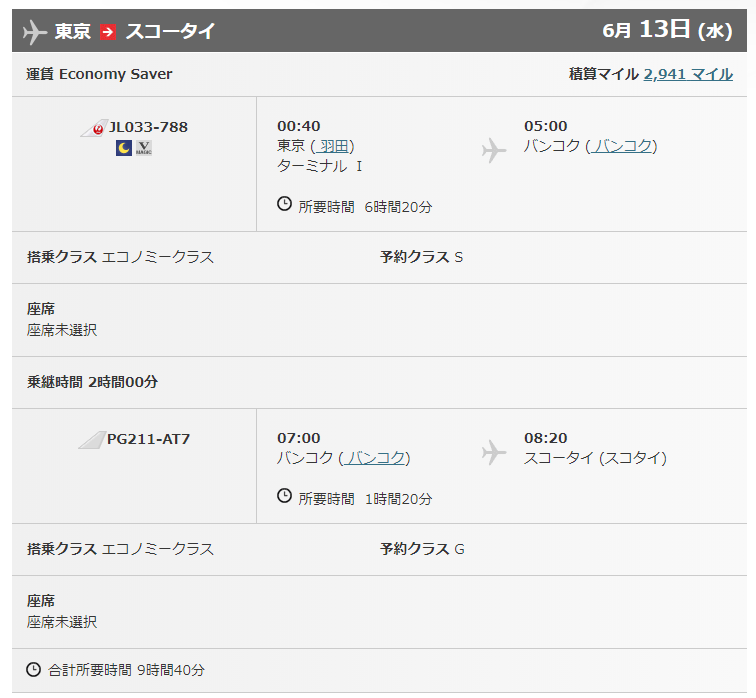Click the 運賃 Economy Saver fare text
This screenshot has height=698, width=756.
pyautogui.click(x=99, y=74)
